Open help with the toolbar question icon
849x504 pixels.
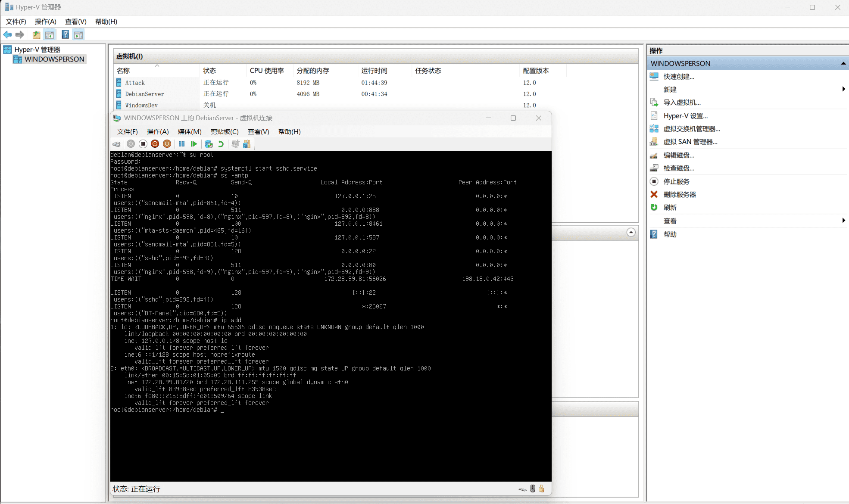click(x=65, y=35)
